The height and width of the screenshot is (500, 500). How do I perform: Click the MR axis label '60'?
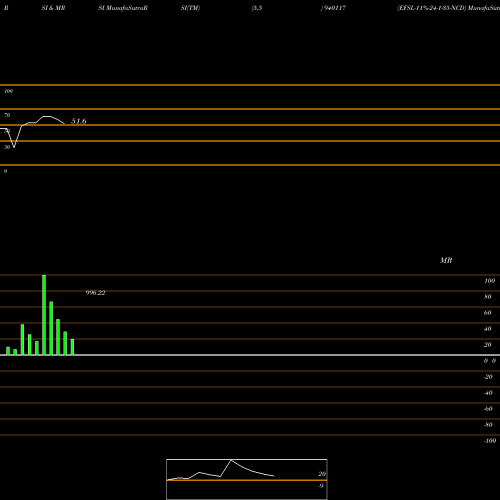pos(487,313)
